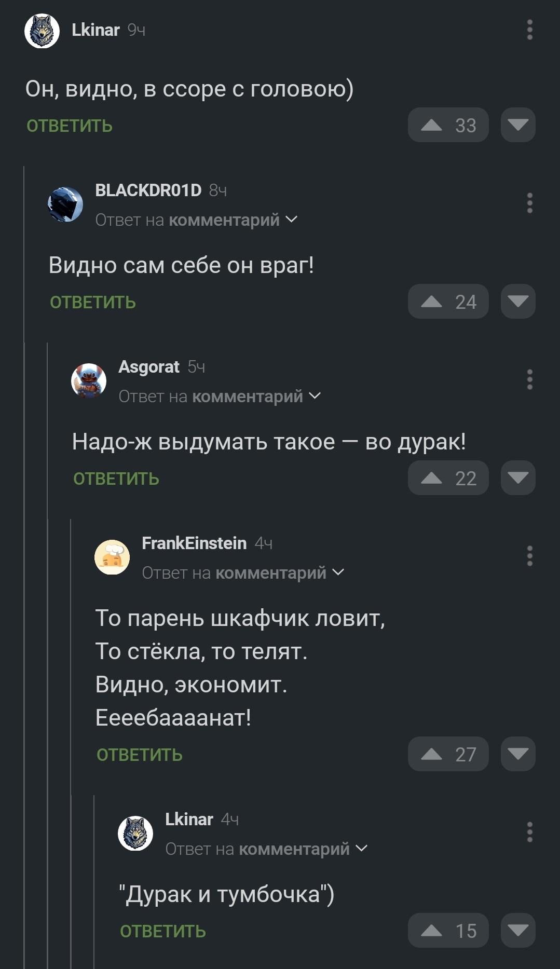Tap Lkinar's wolf avatar at top
The width and height of the screenshot is (560, 969).
(42, 31)
